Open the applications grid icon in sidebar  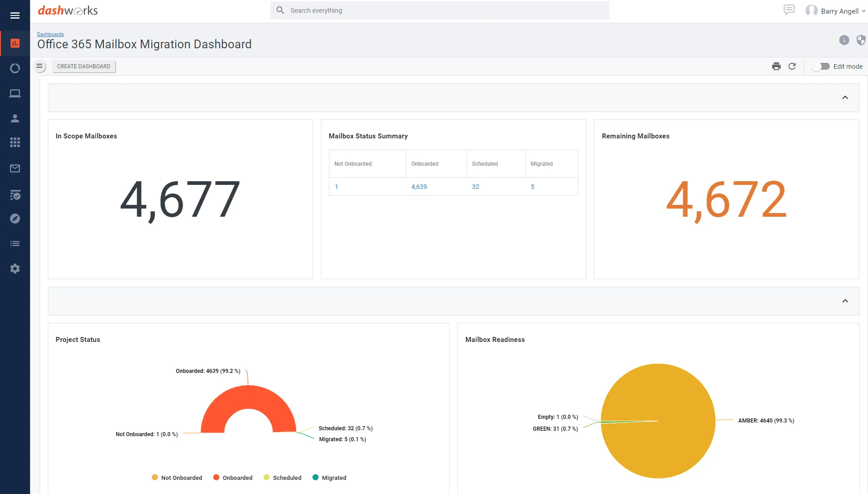[x=15, y=143]
